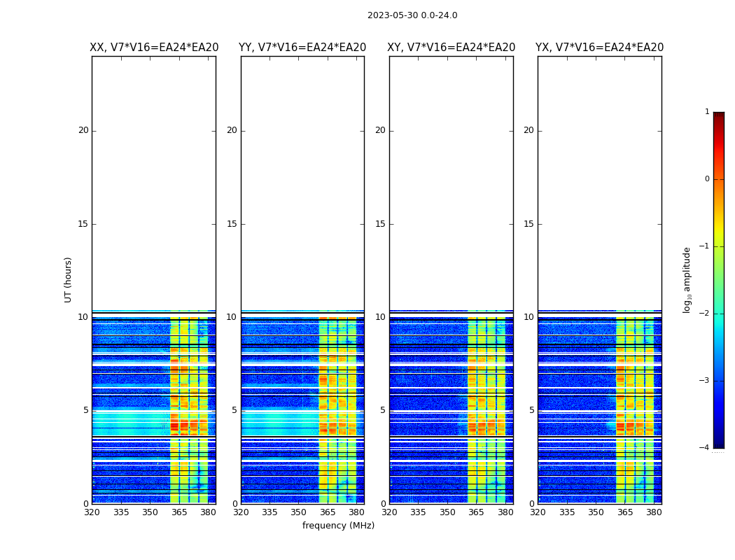735x560 pixels.
Task: Click the XY panel title text
Action: tap(451, 48)
